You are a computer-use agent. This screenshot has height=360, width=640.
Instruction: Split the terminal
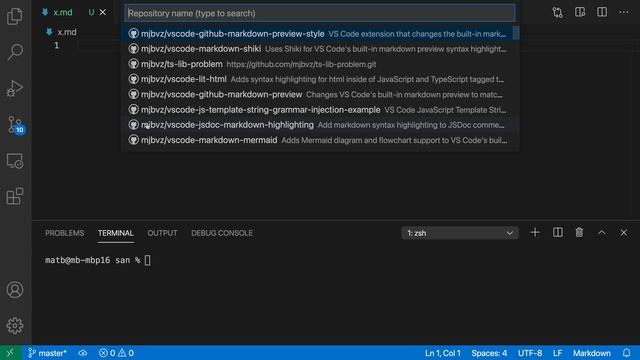[558, 233]
